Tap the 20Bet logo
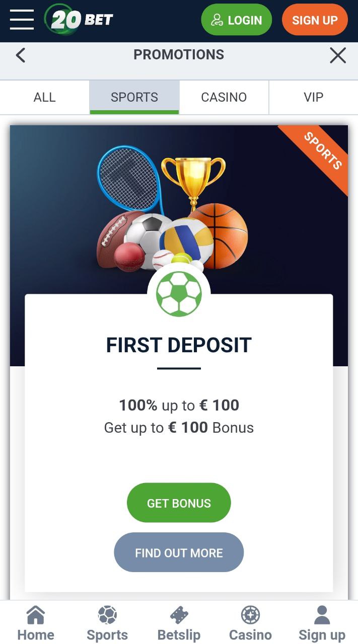 (79, 20)
